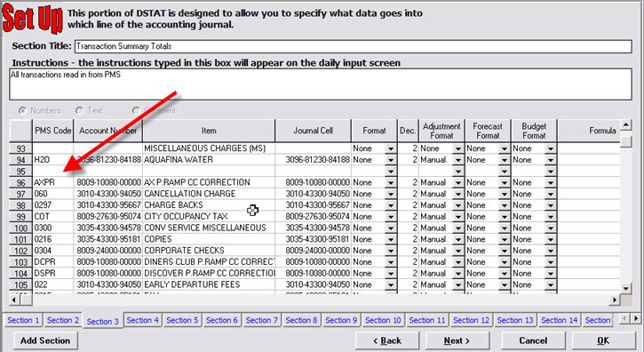Click PMS code cell H2O

(x=52, y=160)
